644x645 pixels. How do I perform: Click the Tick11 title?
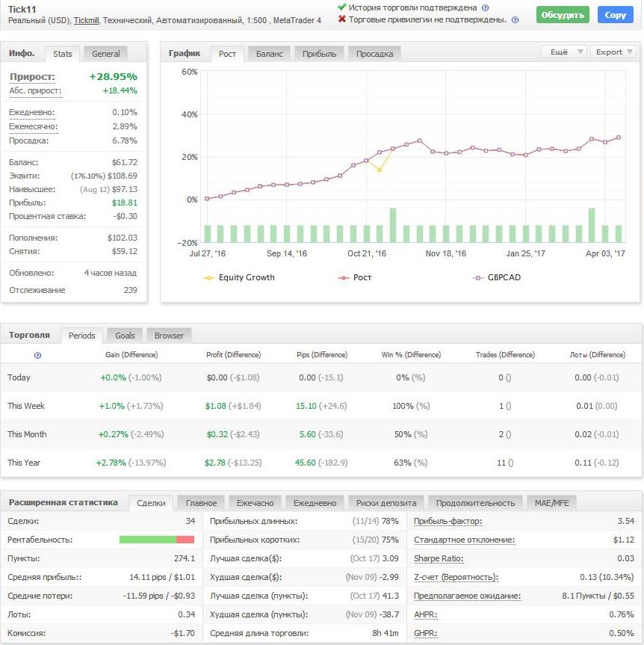[x=22, y=9]
